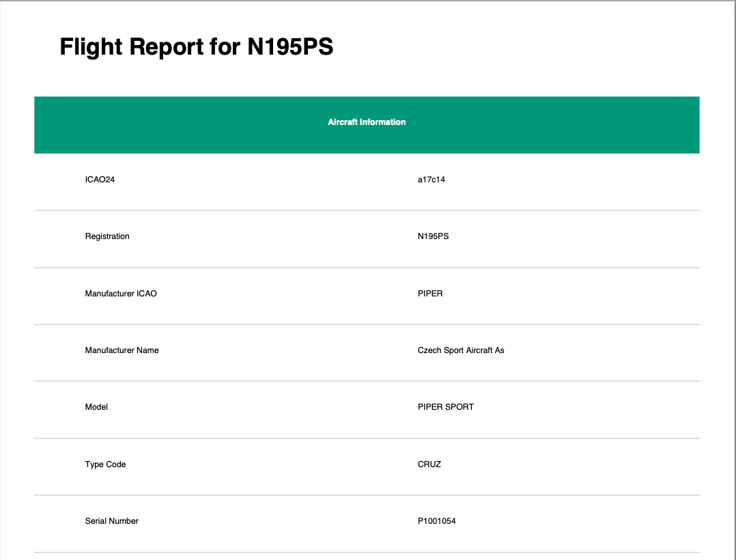Select the ICAO24 row label
The width and height of the screenshot is (736, 560).
[100, 180]
